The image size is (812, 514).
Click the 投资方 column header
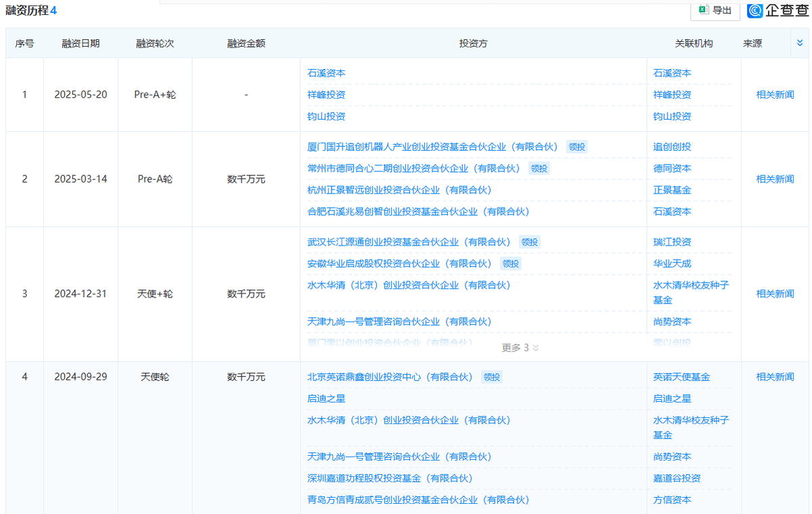coord(474,43)
